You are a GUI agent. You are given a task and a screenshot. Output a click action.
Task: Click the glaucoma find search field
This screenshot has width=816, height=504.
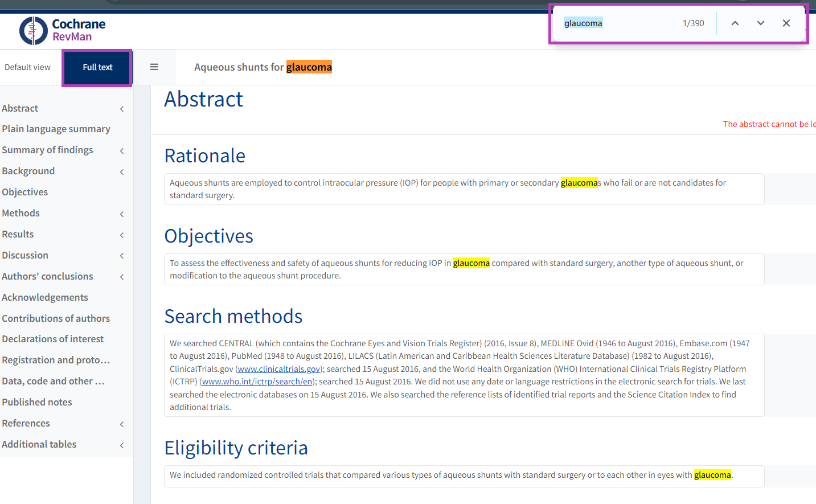[x=618, y=23]
